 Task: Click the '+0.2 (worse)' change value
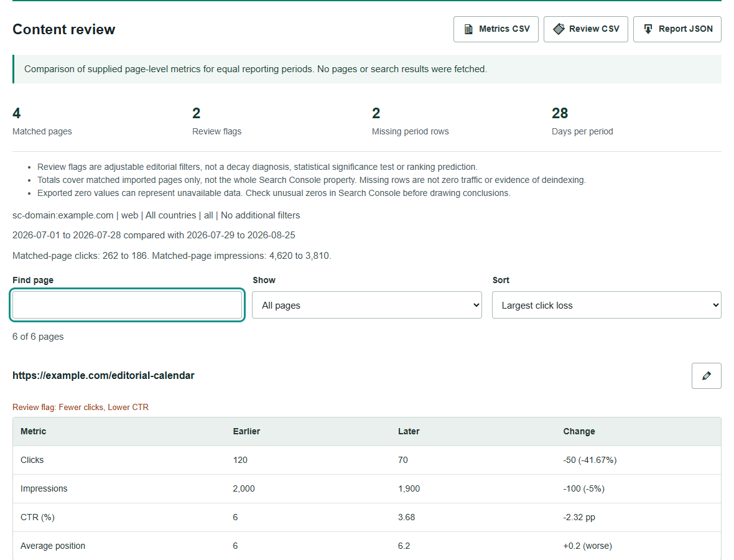pyautogui.click(x=587, y=546)
